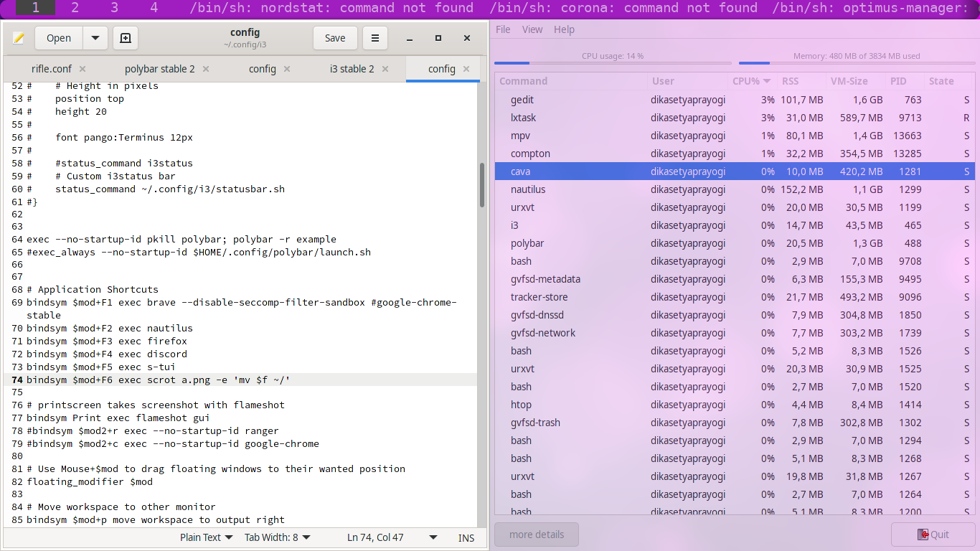Viewport: 980px width, 551px height.
Task: Select the cava process row
Action: (735, 171)
